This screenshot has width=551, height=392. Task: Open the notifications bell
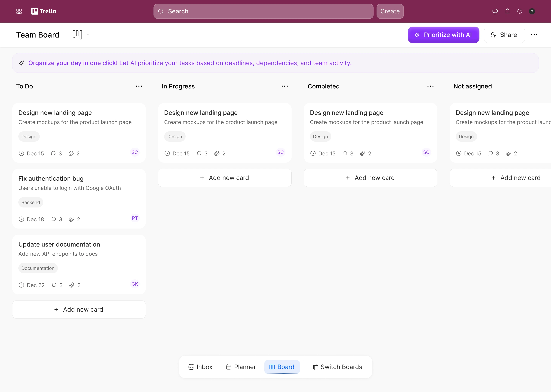pyautogui.click(x=507, y=11)
